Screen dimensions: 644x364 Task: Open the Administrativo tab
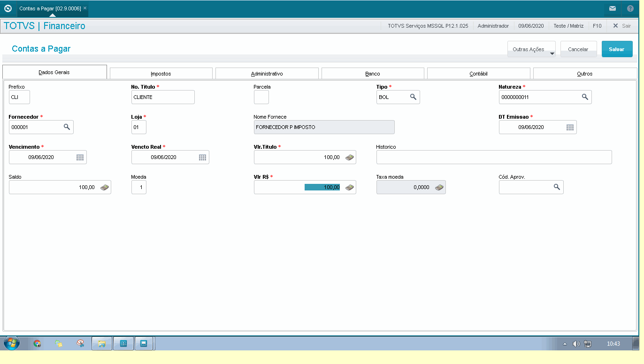point(267,74)
